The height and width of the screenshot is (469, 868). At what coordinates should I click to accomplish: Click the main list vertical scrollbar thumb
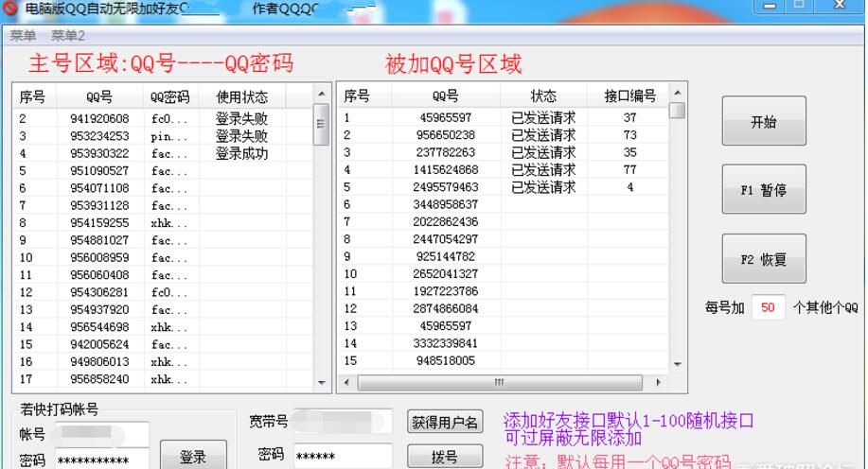(321, 124)
